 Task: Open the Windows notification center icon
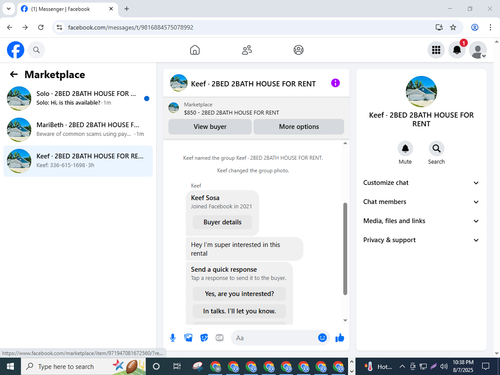tap(486, 367)
